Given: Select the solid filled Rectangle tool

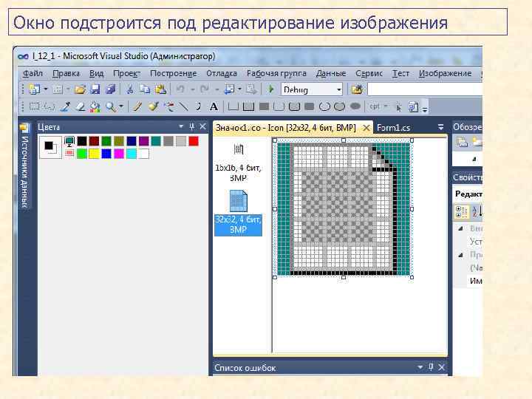Looking at the screenshot, I should (x=264, y=106).
